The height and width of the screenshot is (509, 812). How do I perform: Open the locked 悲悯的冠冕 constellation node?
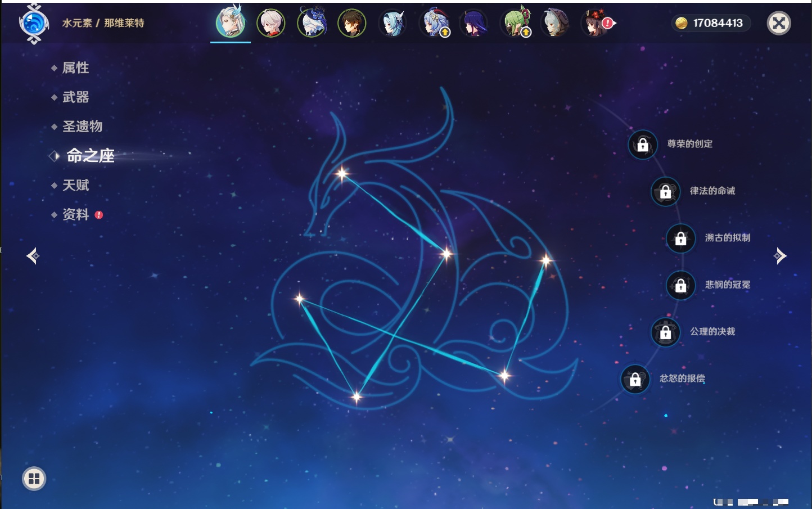pyautogui.click(x=681, y=285)
